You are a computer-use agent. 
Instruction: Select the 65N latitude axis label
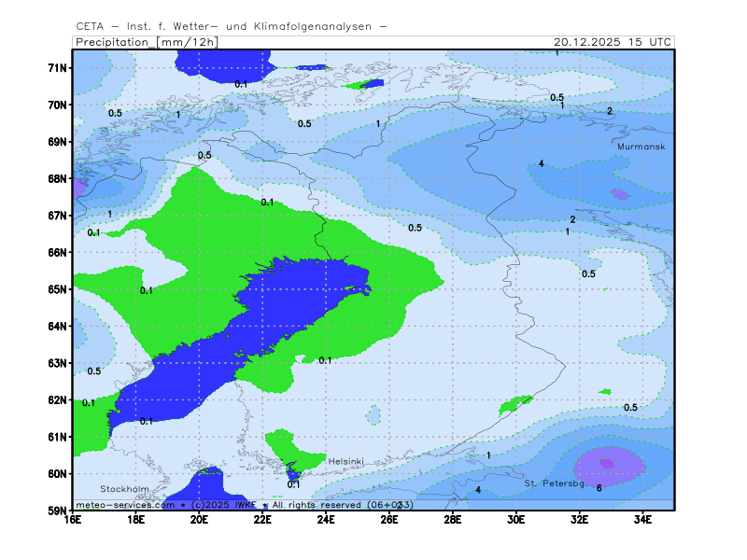coord(59,289)
